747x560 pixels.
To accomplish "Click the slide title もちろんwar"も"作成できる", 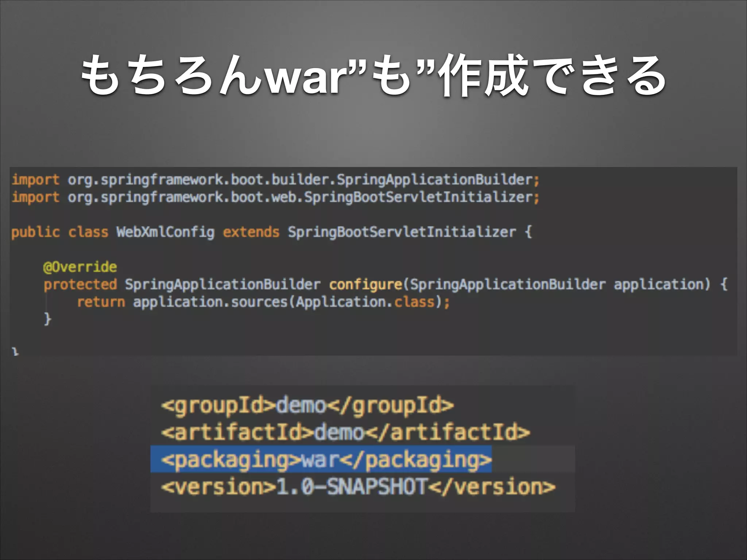I will click(373, 75).
